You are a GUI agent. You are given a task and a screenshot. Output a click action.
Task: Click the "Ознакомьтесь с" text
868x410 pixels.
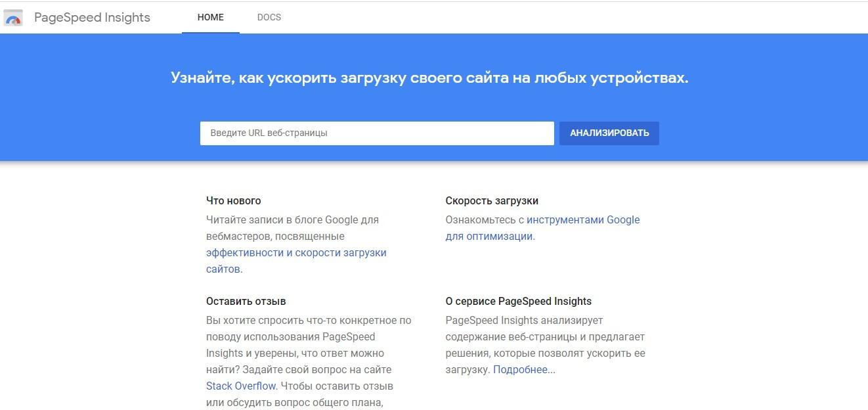(x=485, y=220)
